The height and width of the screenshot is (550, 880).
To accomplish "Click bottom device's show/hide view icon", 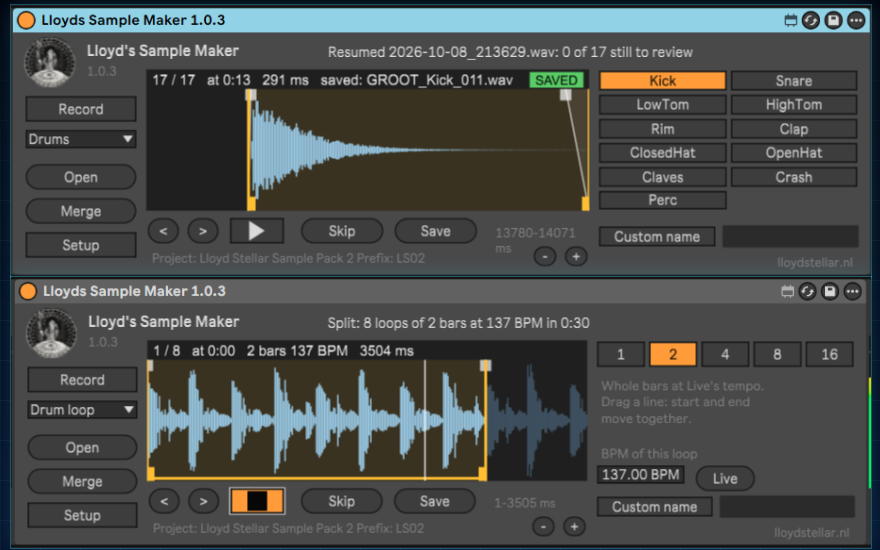I will pyautogui.click(x=787, y=291).
